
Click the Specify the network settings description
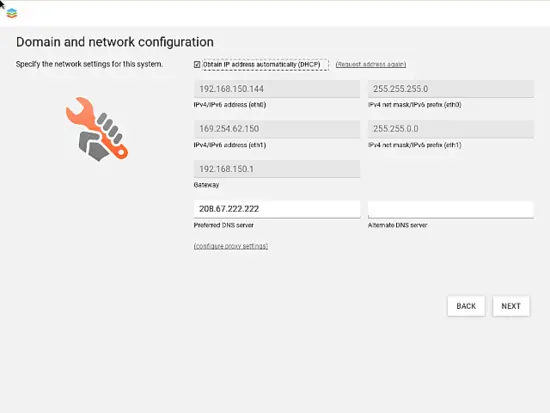point(89,64)
